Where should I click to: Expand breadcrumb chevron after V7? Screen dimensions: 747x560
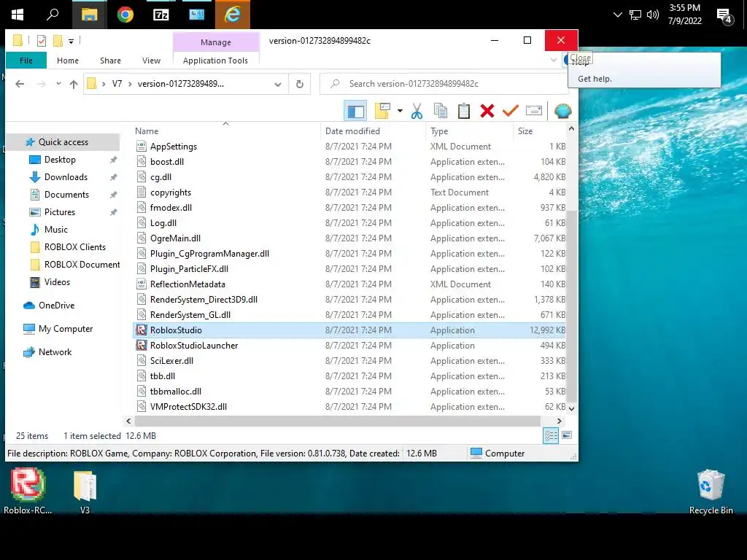point(130,85)
